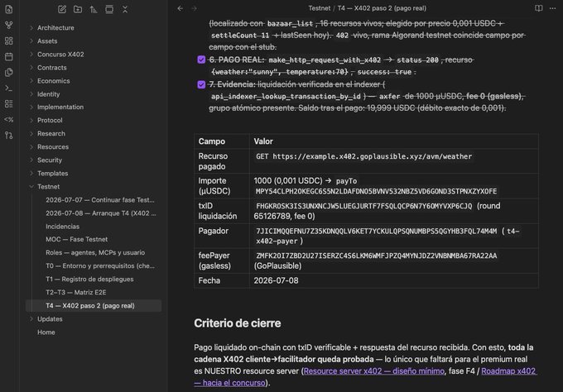Viewport: 563px width, 392px height.
Task: Insert template icon in ribbon
Action: (x=9, y=73)
